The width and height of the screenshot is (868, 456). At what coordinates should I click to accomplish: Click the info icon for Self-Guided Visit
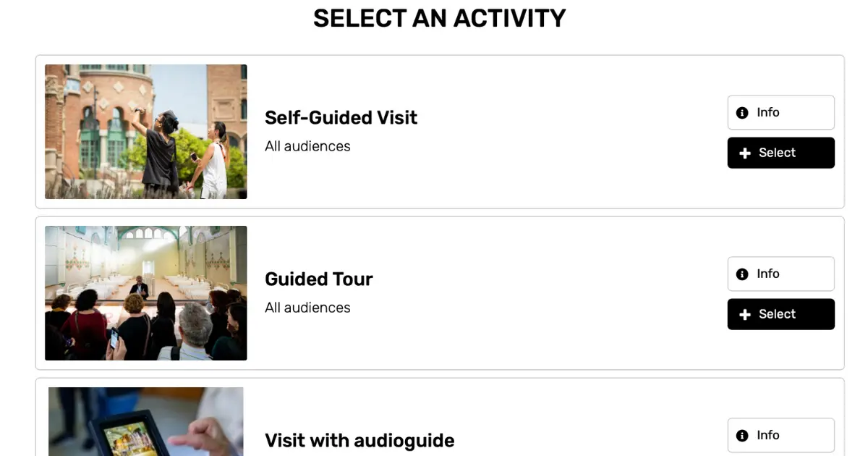[x=741, y=113]
